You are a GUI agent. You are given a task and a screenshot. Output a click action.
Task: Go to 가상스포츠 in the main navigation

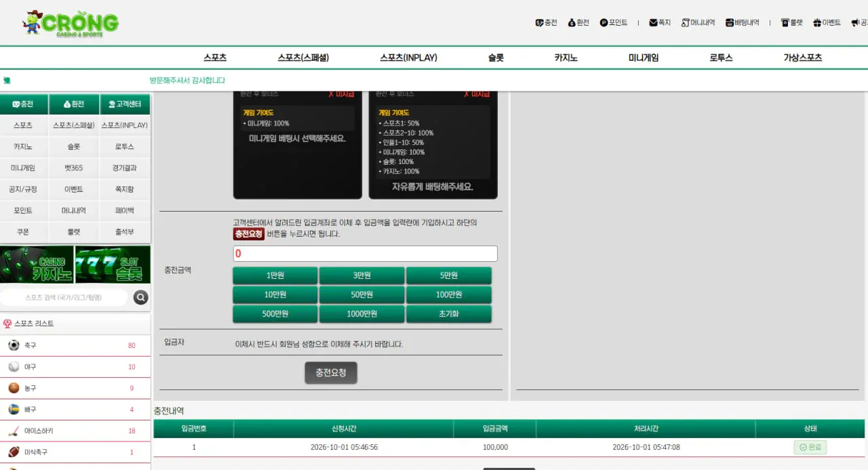(x=803, y=58)
